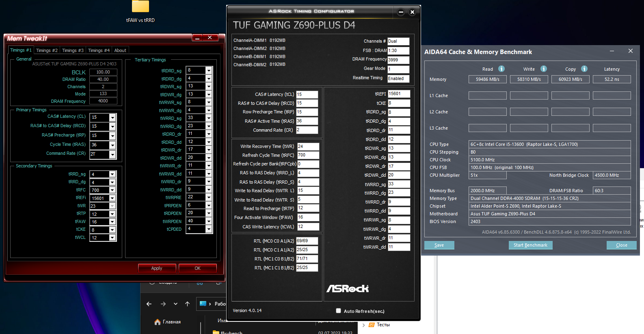This screenshot has height=334, width=644.
Task: Switch to the Timings #1 tab
Action: click(21, 50)
